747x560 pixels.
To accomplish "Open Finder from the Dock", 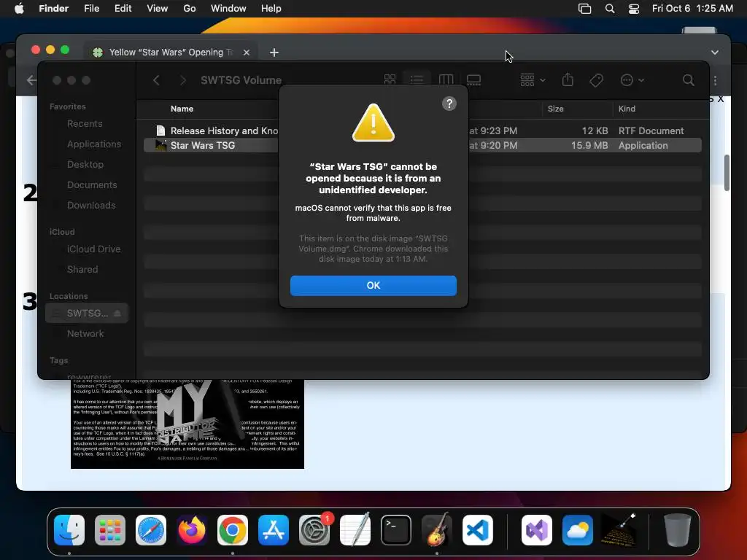I will (x=69, y=530).
